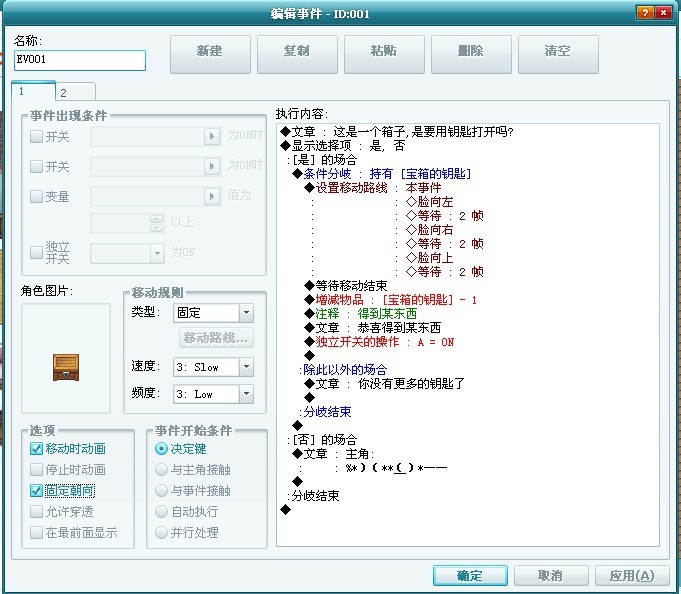Open the 速度 dropdown showing 3: Slow
The width and height of the screenshot is (681, 594).
click(213, 367)
